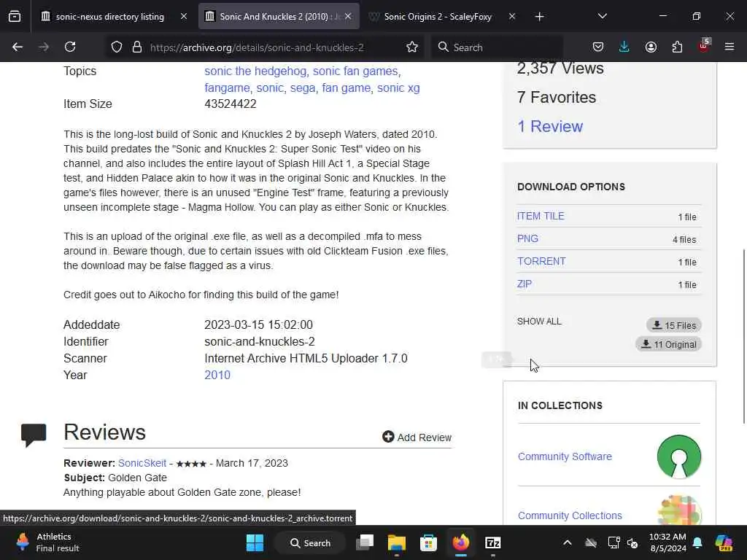Close the sonic-nexus directory listing tab
Image resolution: width=747 pixels, height=560 pixels.
coord(184,17)
